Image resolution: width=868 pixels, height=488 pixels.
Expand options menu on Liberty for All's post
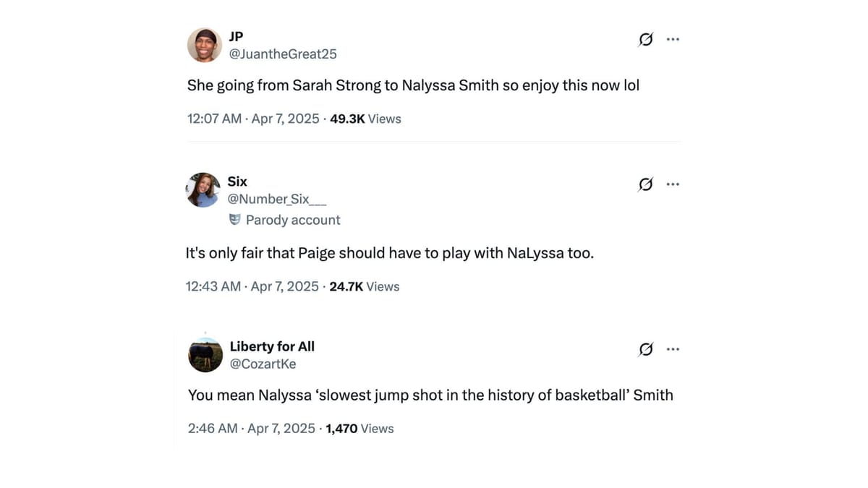click(x=673, y=349)
